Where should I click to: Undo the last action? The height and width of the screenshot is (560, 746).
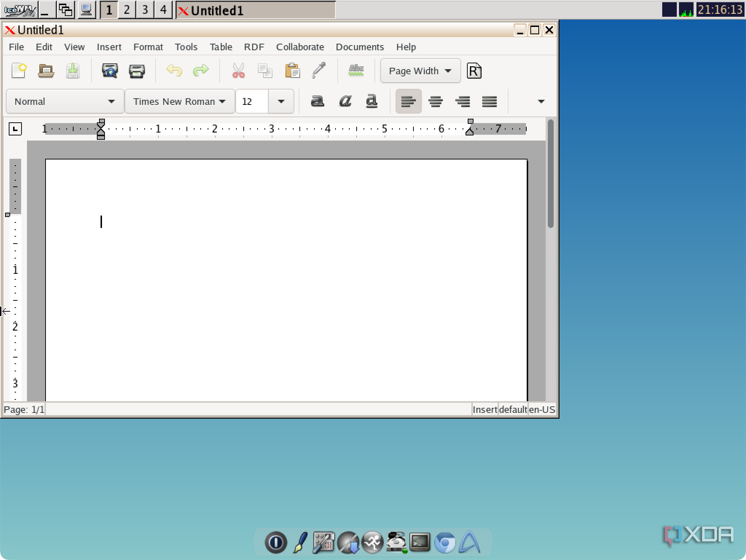coord(174,70)
